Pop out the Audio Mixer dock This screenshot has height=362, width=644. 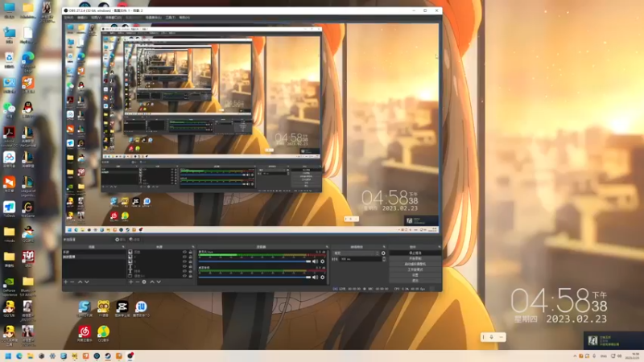coord(327,247)
